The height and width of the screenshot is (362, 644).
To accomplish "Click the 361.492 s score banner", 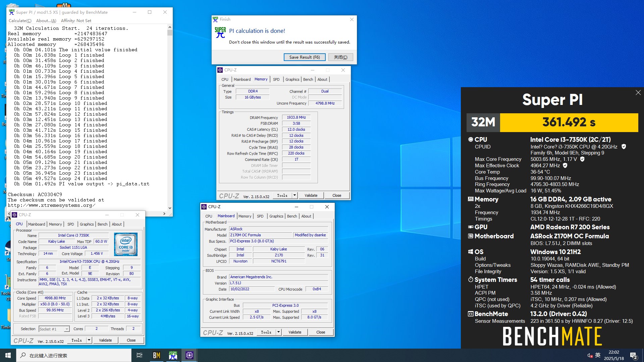I will point(569,122).
